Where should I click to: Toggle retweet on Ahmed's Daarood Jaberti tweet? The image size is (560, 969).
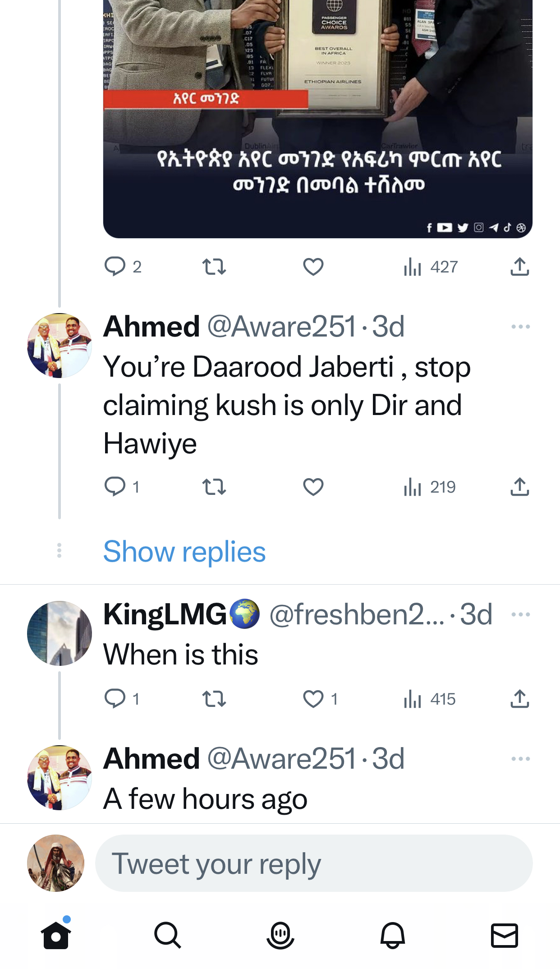(214, 487)
